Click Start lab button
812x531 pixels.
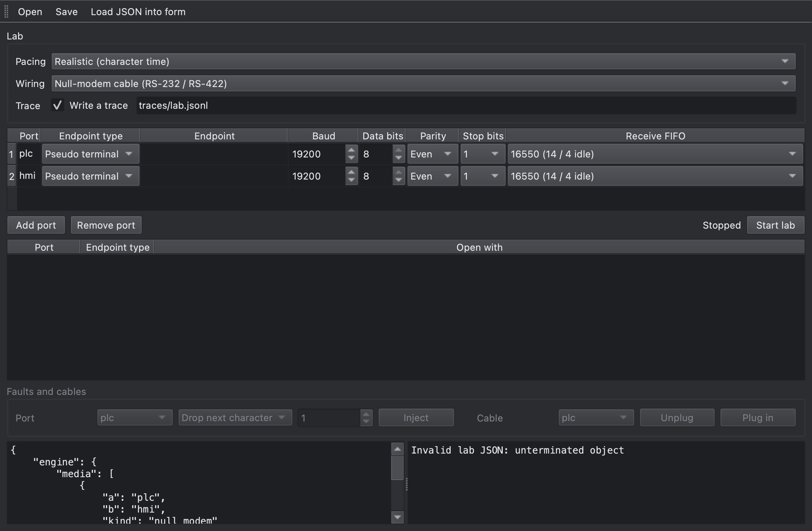pos(775,225)
